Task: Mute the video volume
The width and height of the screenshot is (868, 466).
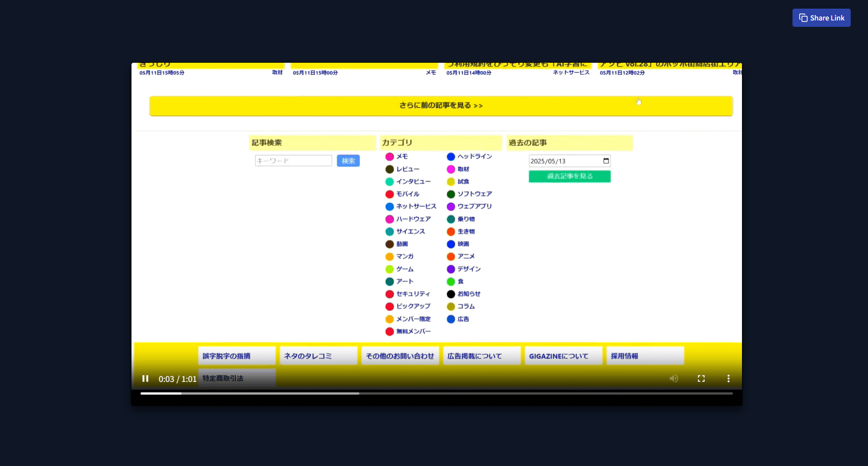Action: coord(674,379)
